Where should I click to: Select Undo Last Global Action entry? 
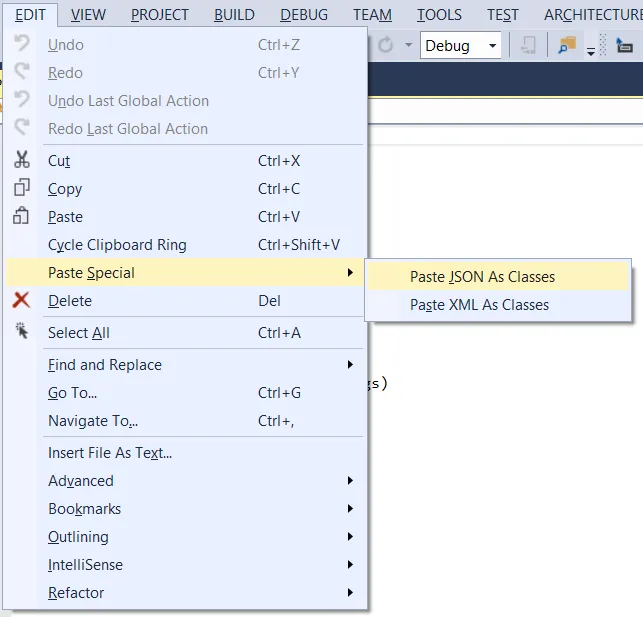(x=186, y=100)
